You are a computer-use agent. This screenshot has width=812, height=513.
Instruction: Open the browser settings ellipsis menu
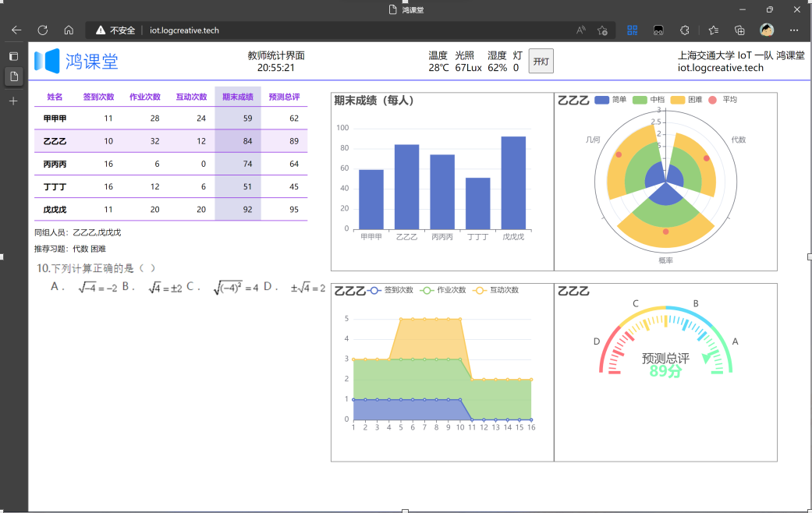tap(794, 30)
